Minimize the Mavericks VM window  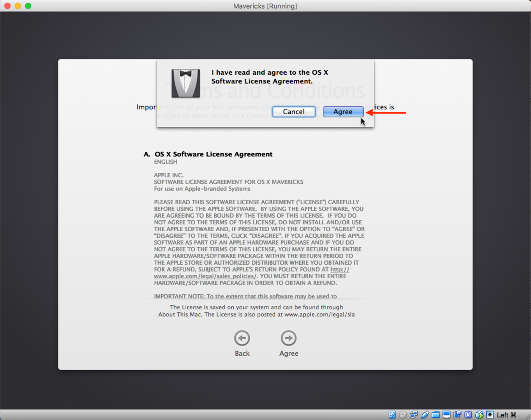(18, 6)
